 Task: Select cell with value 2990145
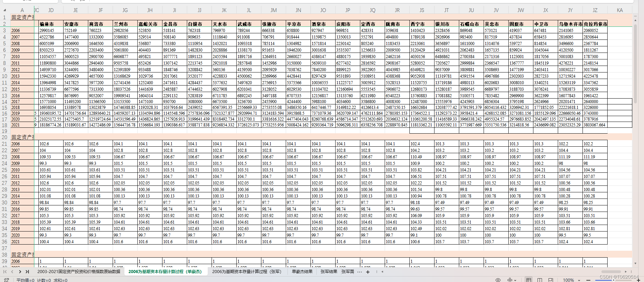pyautogui.click(x=51, y=30)
